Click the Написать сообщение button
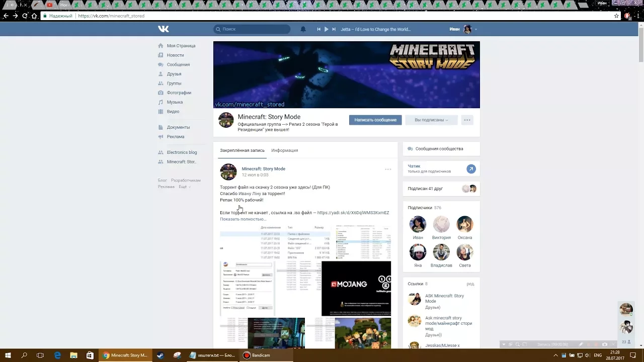Screen dimensions: 644x362 (x=375, y=120)
